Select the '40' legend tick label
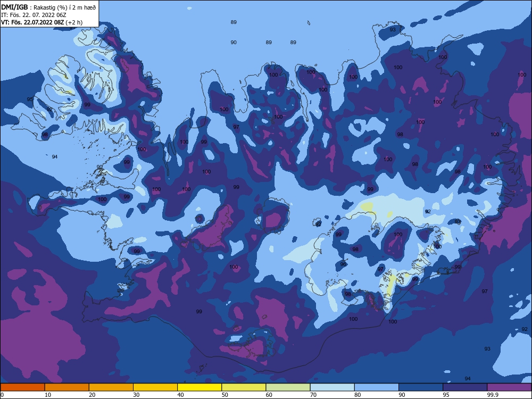Screen dimensions: 532x399 point(180,395)
